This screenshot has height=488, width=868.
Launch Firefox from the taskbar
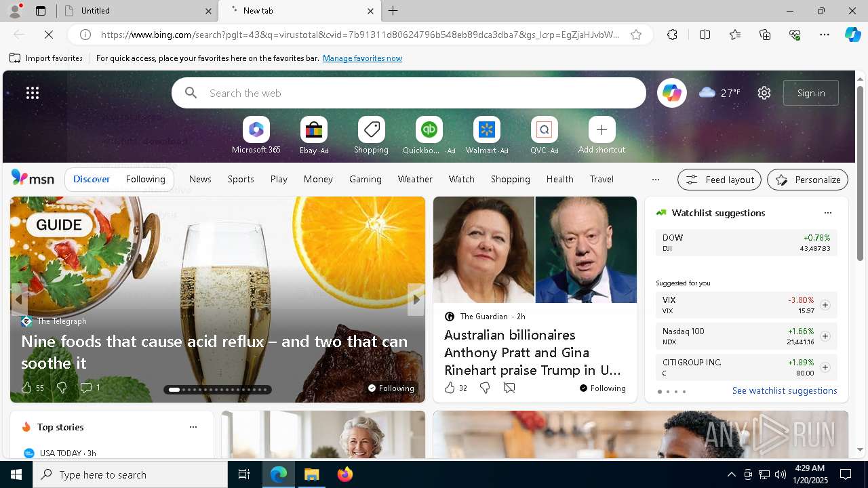pos(345,474)
